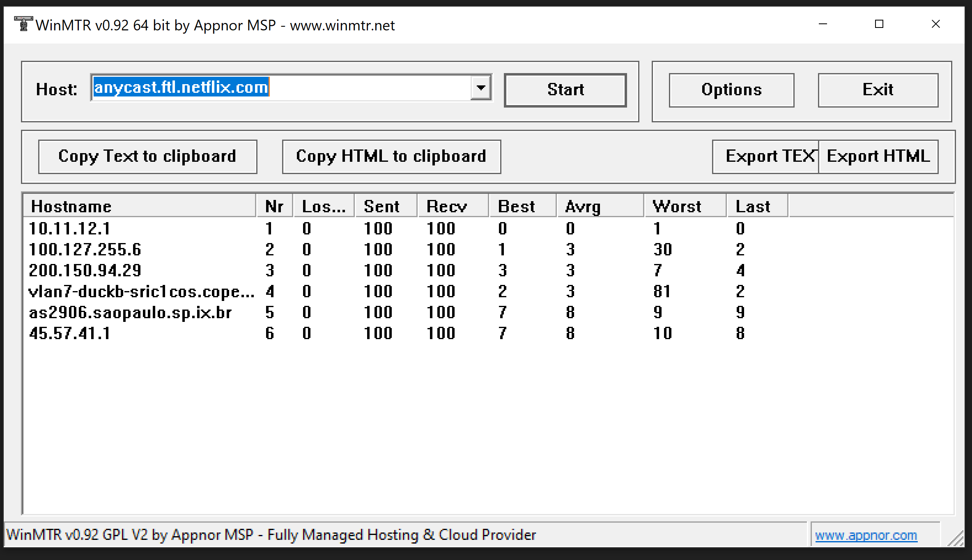The height and width of the screenshot is (560, 972).
Task: Close the WinMTR window
Action: coord(936,24)
